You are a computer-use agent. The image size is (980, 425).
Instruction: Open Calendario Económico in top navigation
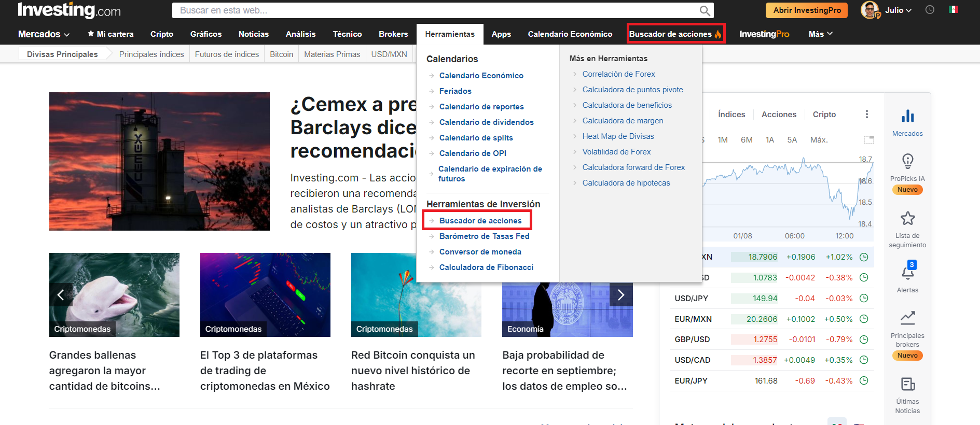[570, 34]
